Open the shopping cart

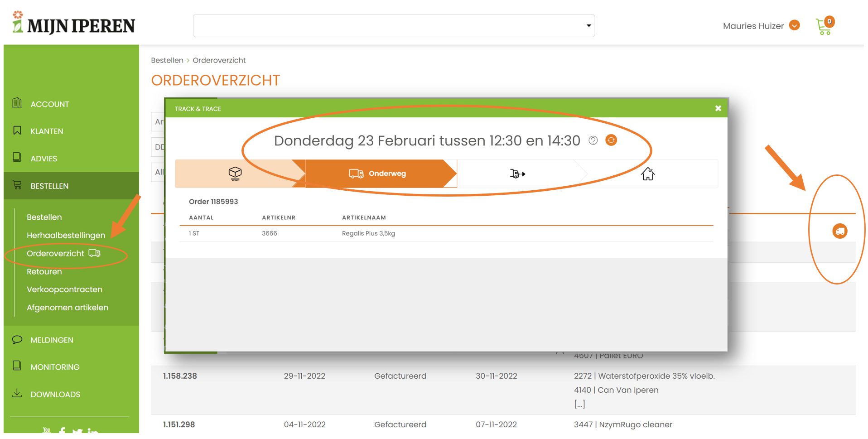coord(824,26)
